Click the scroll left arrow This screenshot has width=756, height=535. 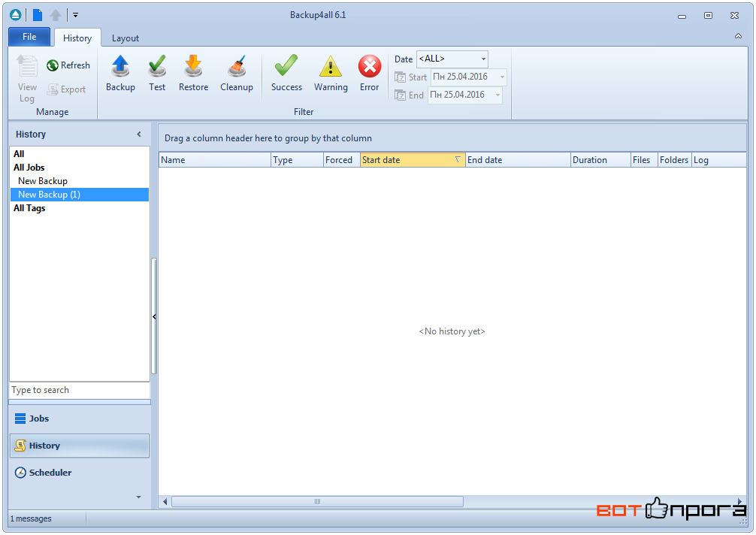[x=165, y=502]
